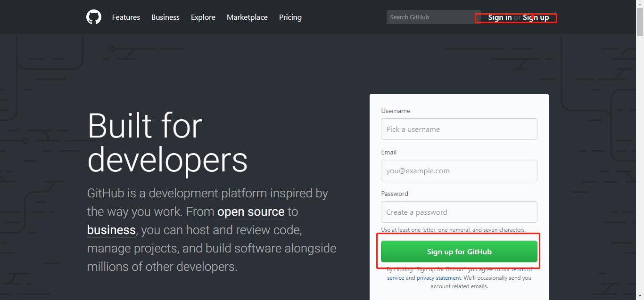Click the Create a password field

pyautogui.click(x=459, y=212)
